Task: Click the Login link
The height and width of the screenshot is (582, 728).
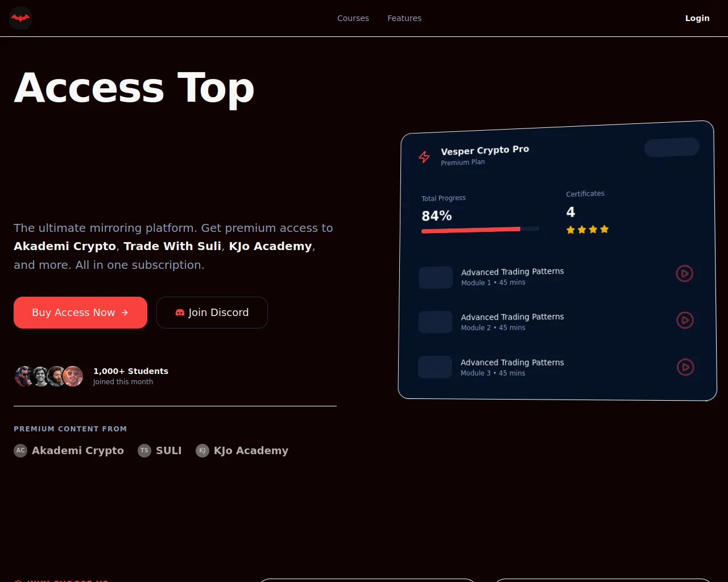Action: (697, 18)
